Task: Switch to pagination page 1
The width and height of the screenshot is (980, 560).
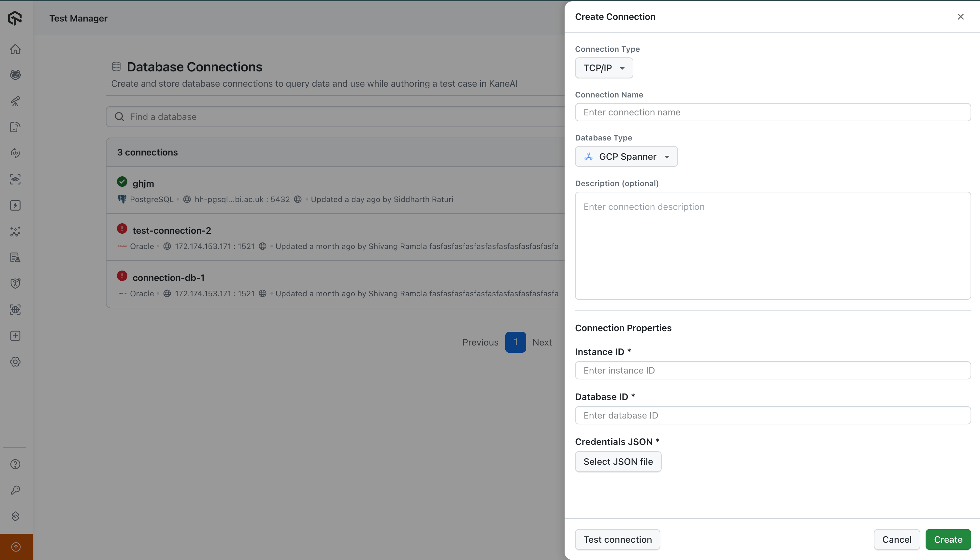Action: [515, 342]
